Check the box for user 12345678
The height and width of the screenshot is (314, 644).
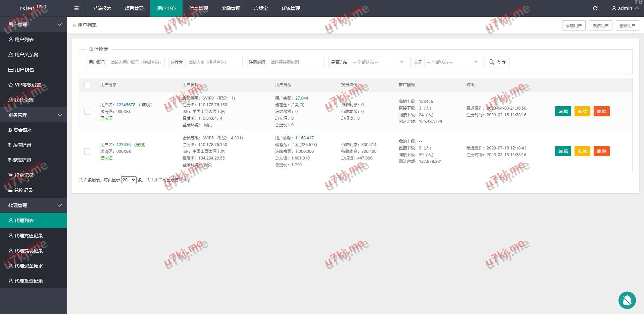(87, 112)
